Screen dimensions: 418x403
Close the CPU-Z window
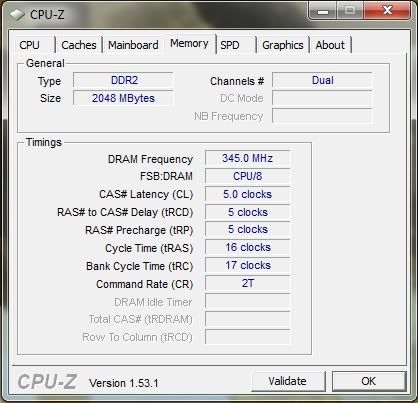pos(387,11)
